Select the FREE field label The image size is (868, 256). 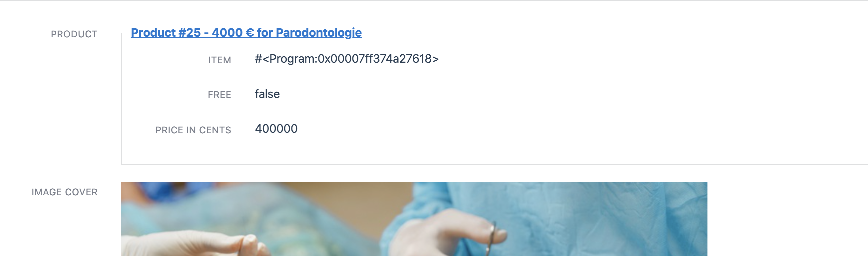[x=219, y=95]
